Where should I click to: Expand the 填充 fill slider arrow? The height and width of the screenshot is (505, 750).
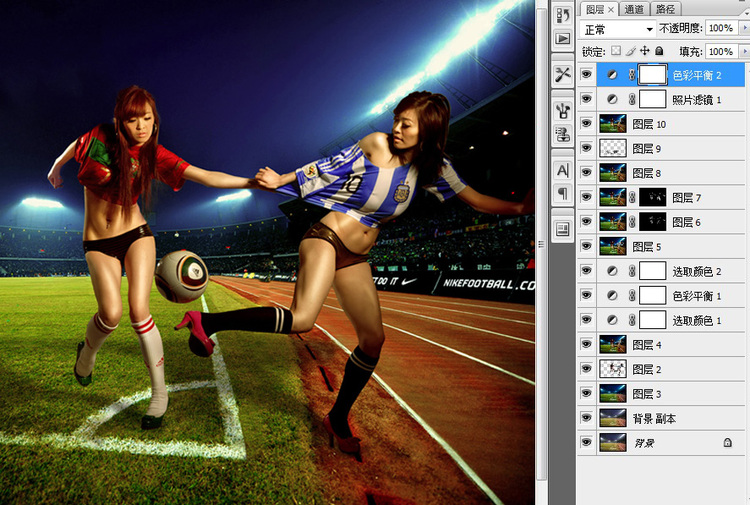(744, 51)
